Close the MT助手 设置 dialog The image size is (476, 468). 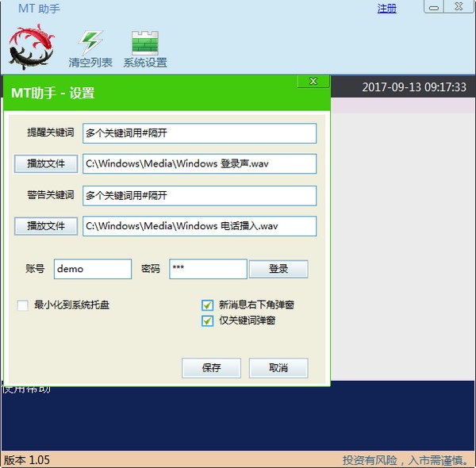[x=313, y=82]
